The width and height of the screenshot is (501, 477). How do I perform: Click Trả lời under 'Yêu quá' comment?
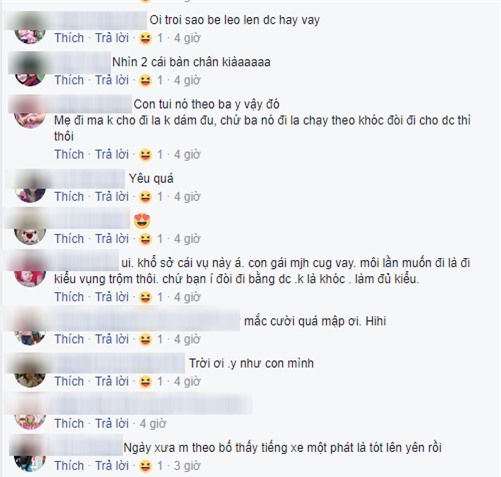tap(112, 196)
